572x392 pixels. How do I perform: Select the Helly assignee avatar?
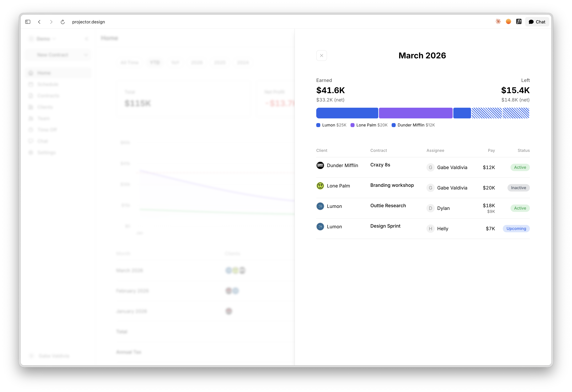(430, 229)
